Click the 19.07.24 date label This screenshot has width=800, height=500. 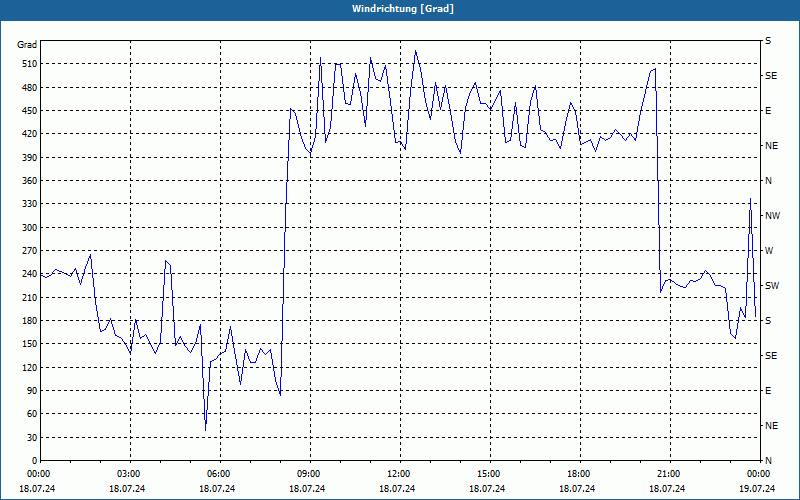(757, 488)
